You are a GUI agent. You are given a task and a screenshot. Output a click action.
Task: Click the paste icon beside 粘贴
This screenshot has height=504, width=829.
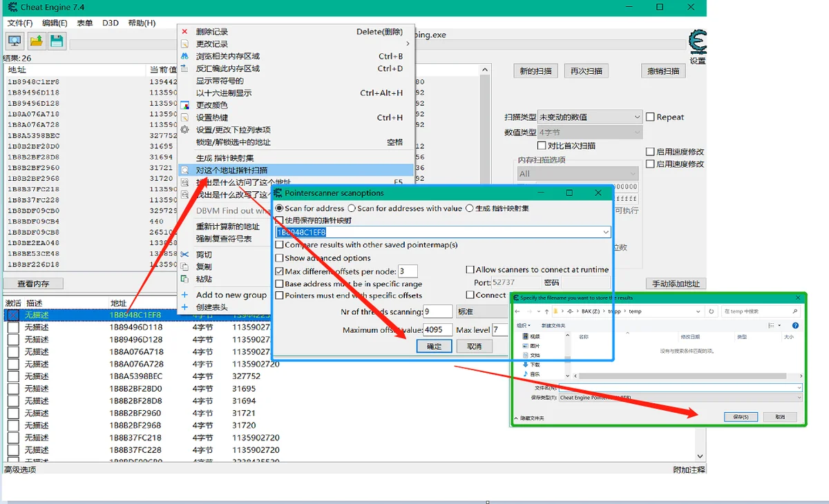click(x=184, y=279)
